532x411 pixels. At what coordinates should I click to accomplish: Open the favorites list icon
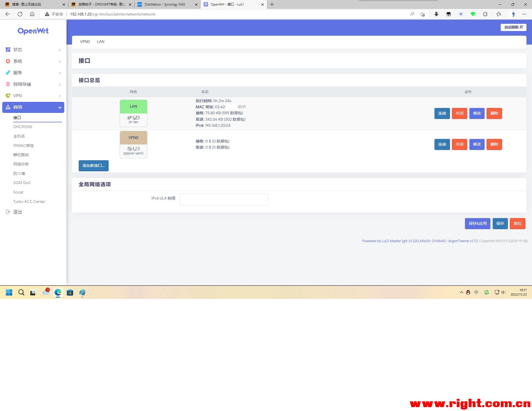coord(499,14)
